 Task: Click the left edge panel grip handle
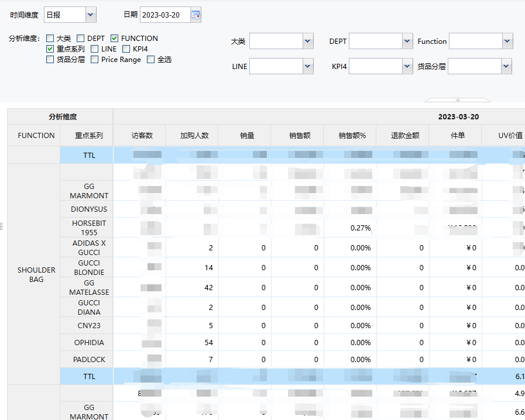1,226
